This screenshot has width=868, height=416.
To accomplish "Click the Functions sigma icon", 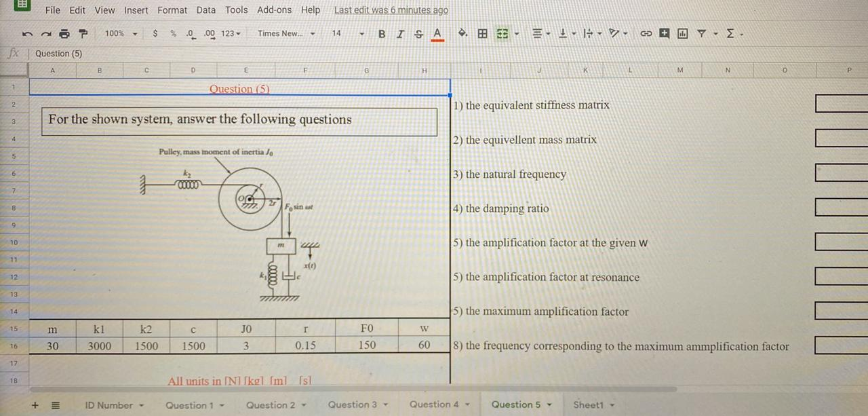I will click(729, 33).
